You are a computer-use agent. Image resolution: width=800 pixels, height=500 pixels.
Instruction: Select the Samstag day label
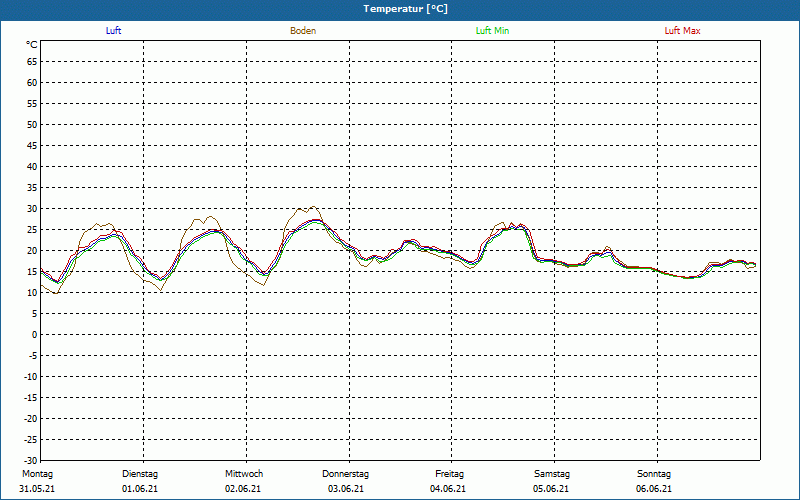tap(552, 474)
